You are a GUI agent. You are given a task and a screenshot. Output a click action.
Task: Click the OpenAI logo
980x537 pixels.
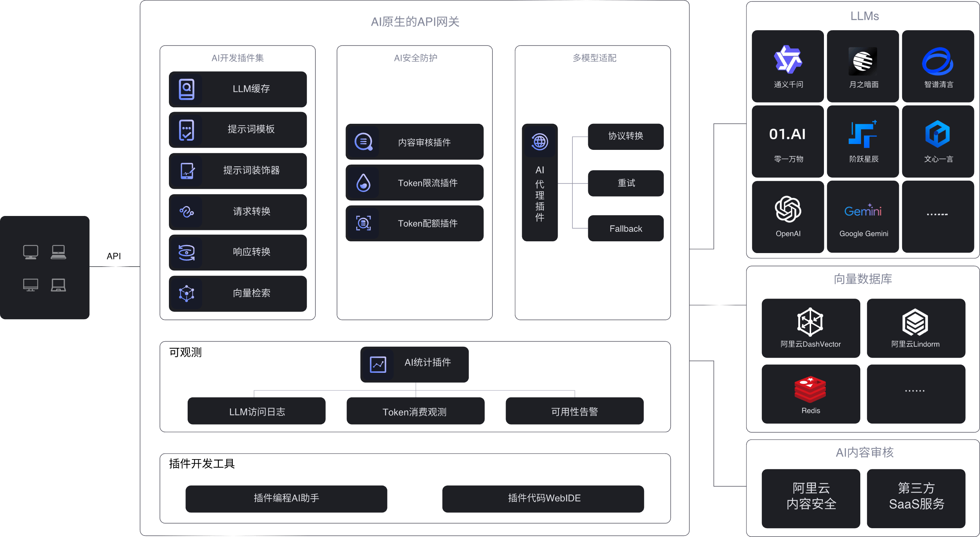788,209
